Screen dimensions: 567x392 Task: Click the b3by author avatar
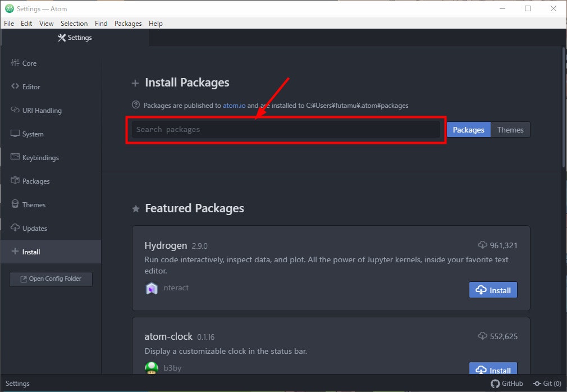coord(152,368)
